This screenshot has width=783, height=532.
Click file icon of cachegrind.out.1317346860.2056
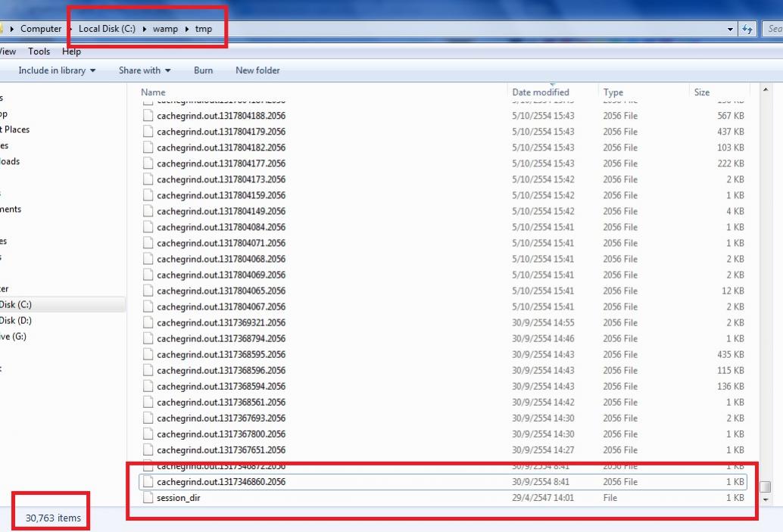tap(148, 482)
